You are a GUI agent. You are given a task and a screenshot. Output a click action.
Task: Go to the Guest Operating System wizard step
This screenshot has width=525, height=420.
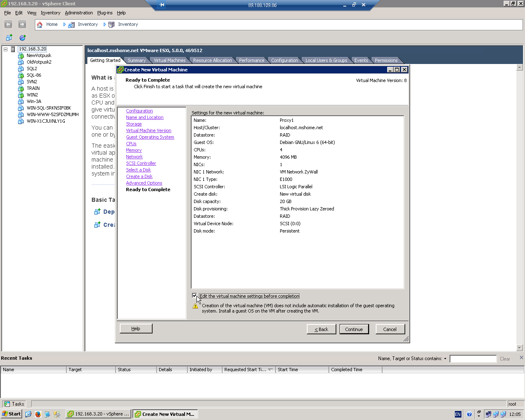[150, 137]
